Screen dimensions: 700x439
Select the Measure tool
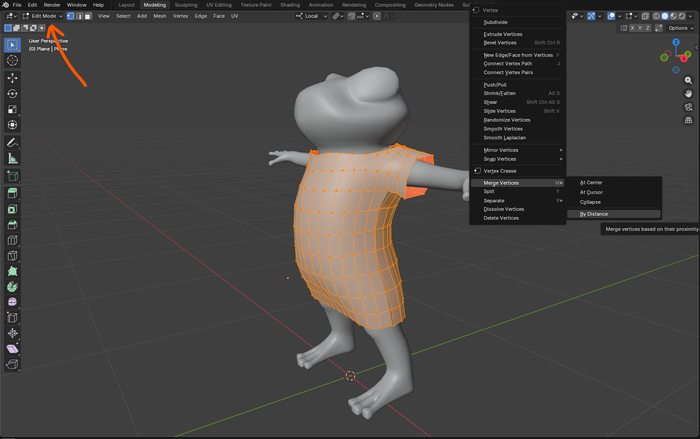pos(12,158)
